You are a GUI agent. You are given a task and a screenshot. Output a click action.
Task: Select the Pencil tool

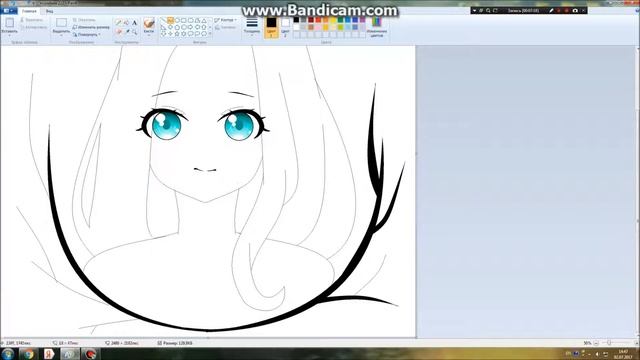[x=118, y=22]
